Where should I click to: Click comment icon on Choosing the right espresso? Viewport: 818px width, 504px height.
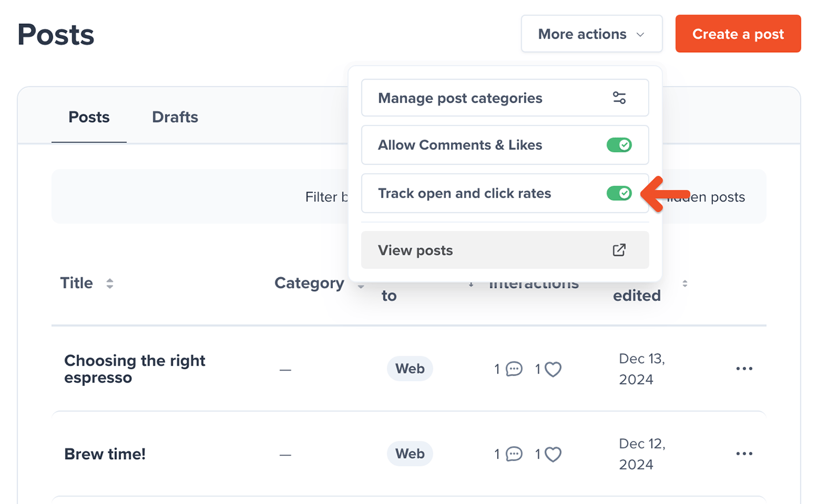pos(514,369)
